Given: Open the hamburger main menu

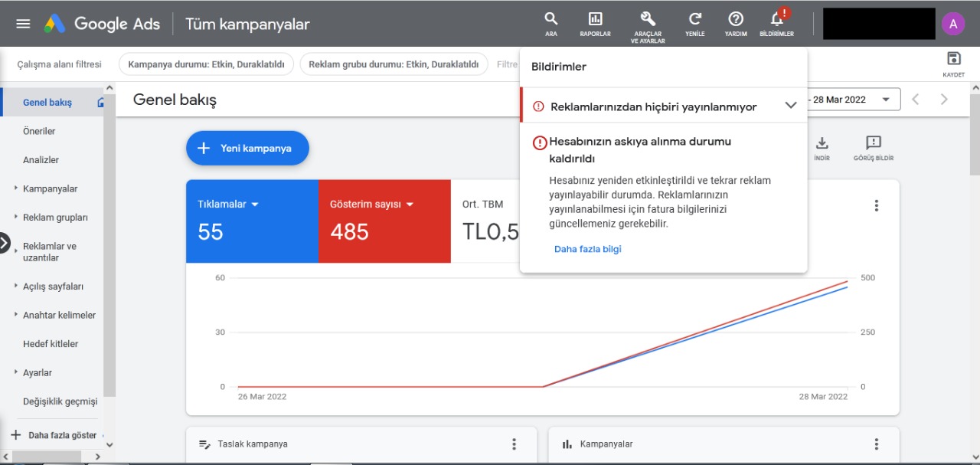Looking at the screenshot, I should click(x=23, y=24).
